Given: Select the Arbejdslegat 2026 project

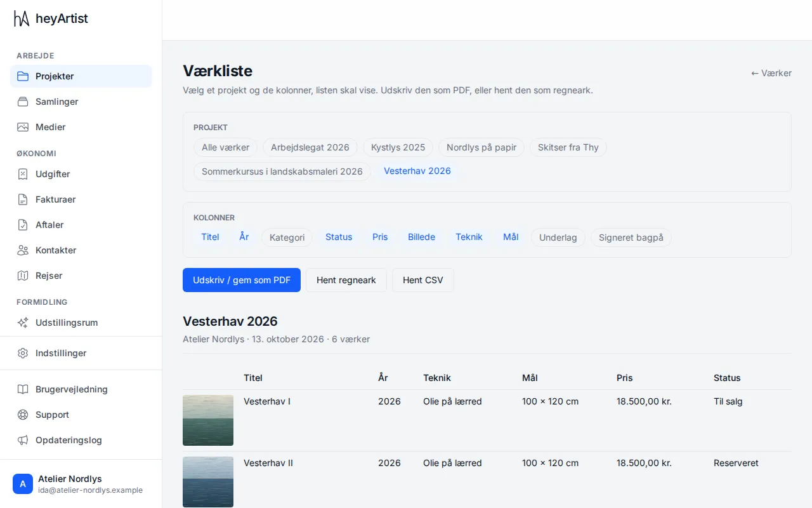Looking at the screenshot, I should (310, 147).
